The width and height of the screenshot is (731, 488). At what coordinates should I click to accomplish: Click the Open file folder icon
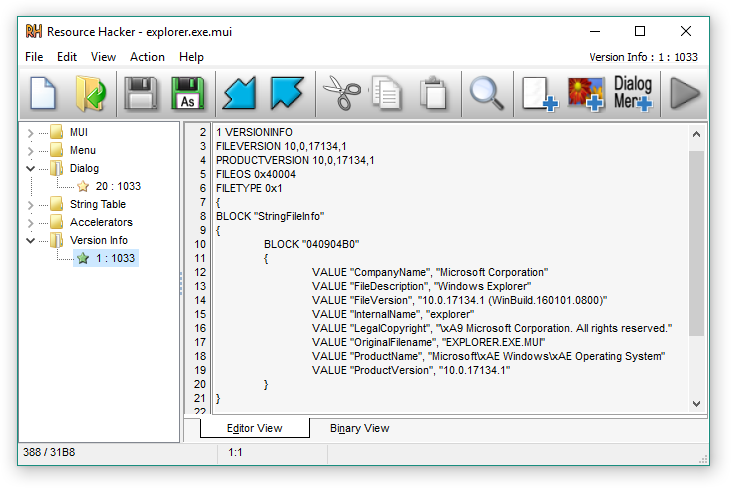click(x=92, y=94)
